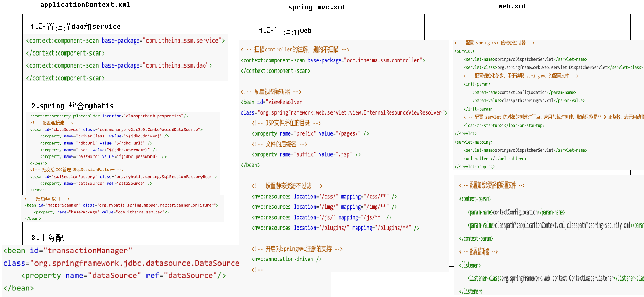
Task: Click the applicationContext.xml title
Action: point(85,5)
